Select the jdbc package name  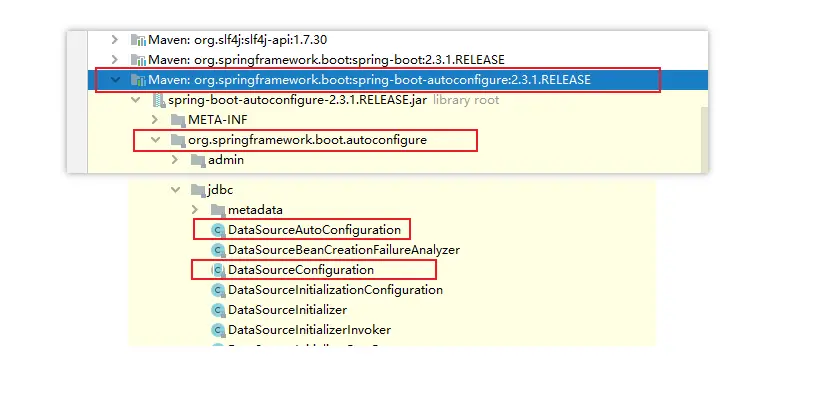220,190
